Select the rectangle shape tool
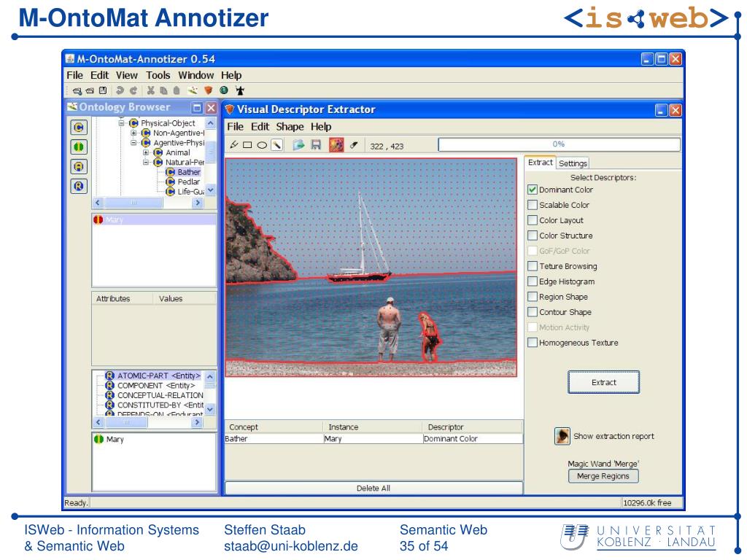The height and width of the screenshot is (560, 747). click(247, 145)
